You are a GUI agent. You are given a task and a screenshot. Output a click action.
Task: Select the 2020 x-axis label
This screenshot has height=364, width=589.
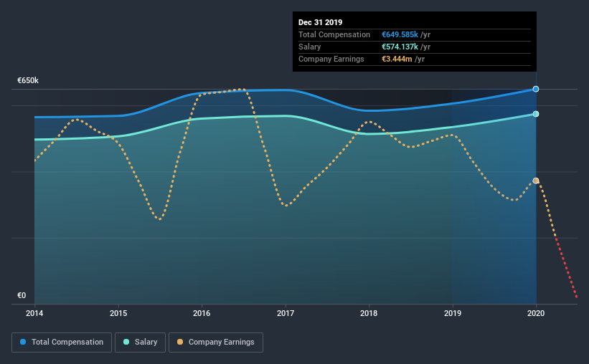[x=536, y=313]
